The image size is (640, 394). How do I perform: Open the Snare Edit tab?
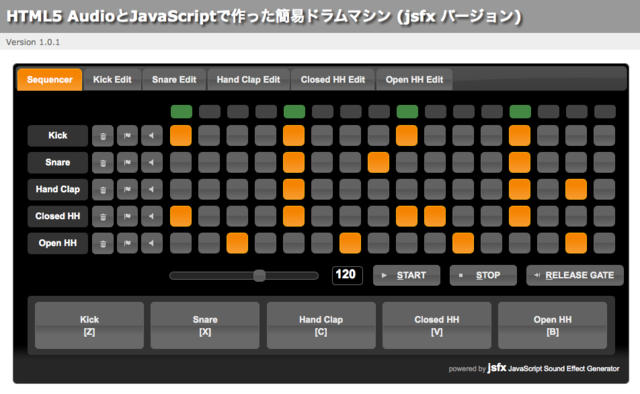pyautogui.click(x=174, y=80)
